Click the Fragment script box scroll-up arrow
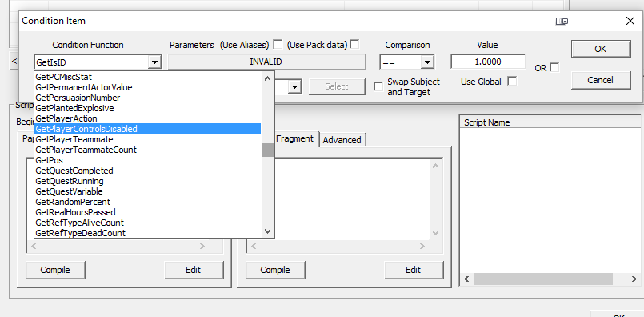The width and height of the screenshot is (644, 317). tap(435, 167)
